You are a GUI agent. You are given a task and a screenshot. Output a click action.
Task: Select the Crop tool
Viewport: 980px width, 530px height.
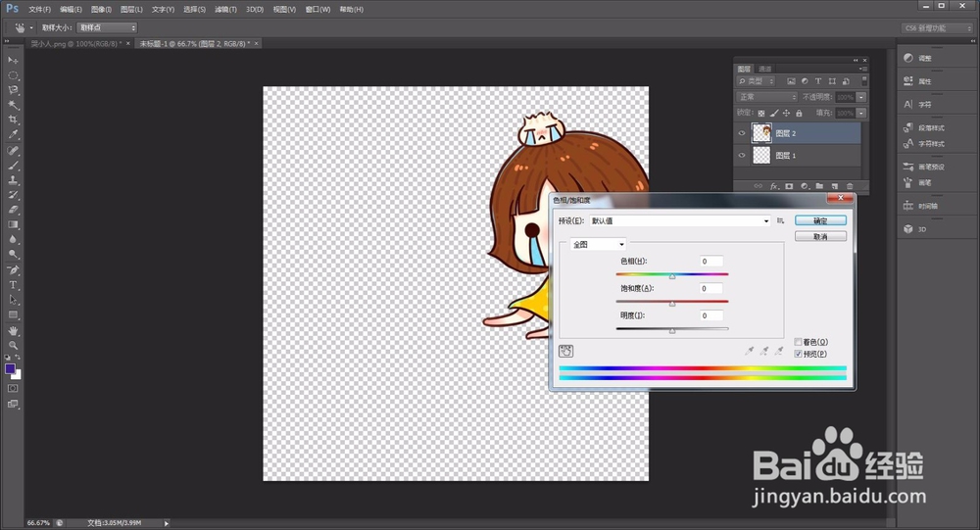(13, 120)
